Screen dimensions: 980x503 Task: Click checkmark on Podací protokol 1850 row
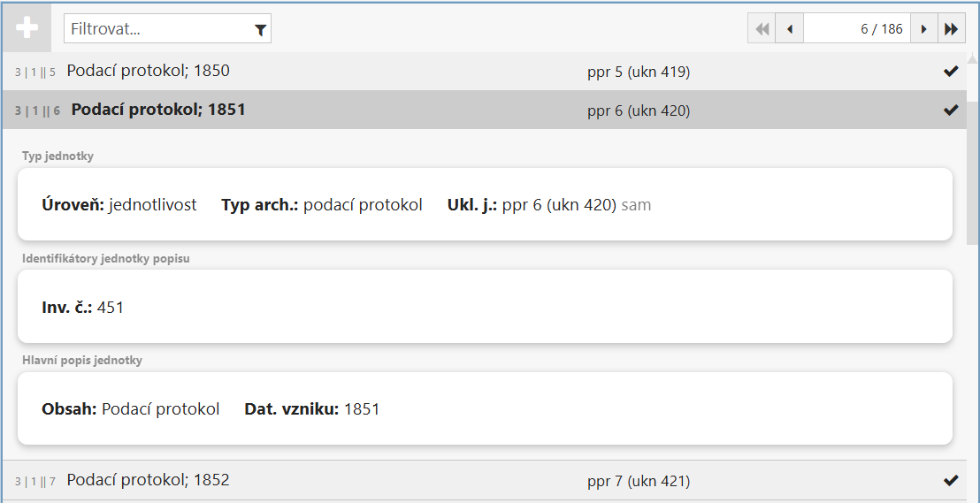coord(951,72)
